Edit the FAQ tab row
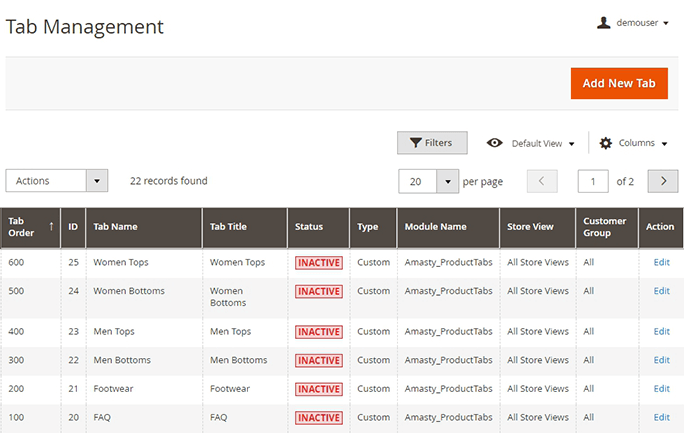Image resolution: width=684 pixels, height=433 pixels. pos(661,417)
